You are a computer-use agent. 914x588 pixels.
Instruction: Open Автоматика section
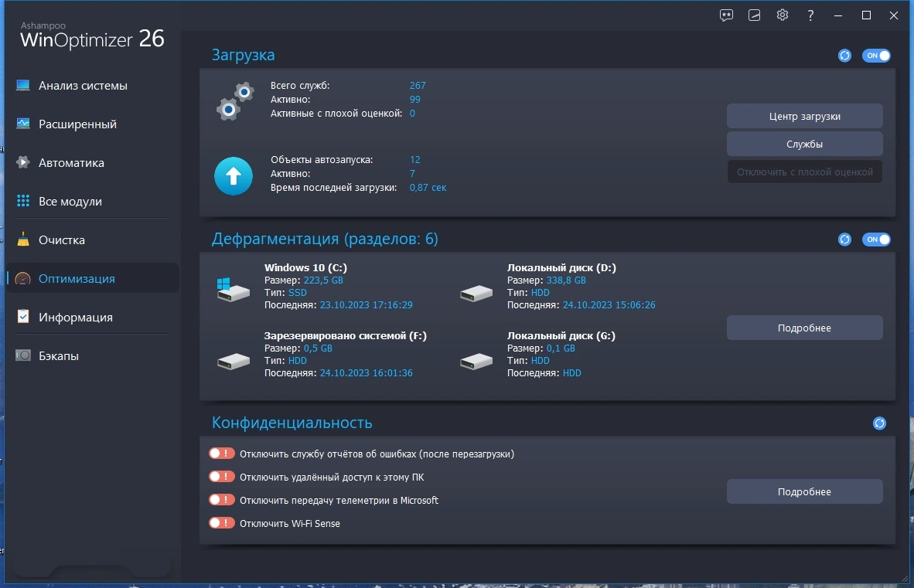(x=92, y=162)
